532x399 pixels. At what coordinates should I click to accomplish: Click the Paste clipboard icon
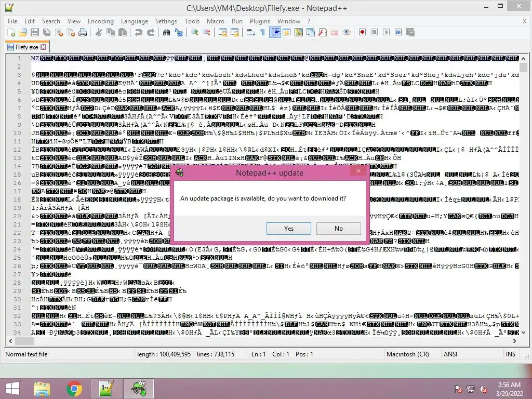pos(123,32)
